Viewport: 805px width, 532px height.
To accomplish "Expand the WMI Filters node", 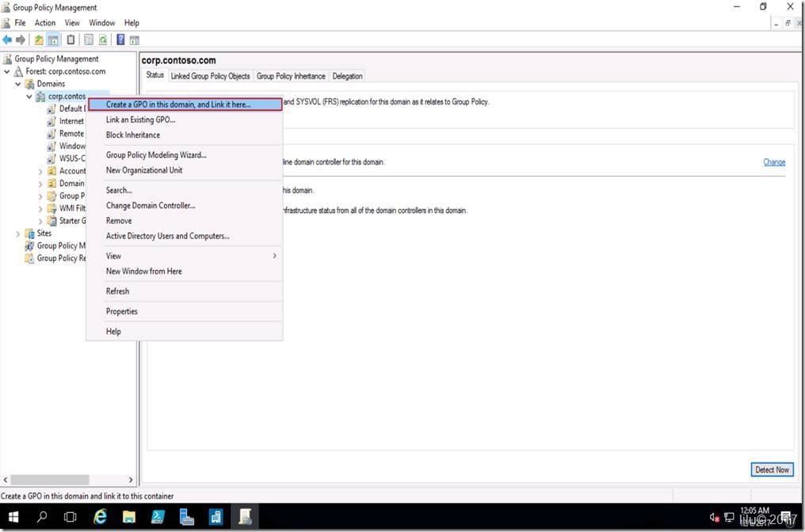I will (40, 209).
